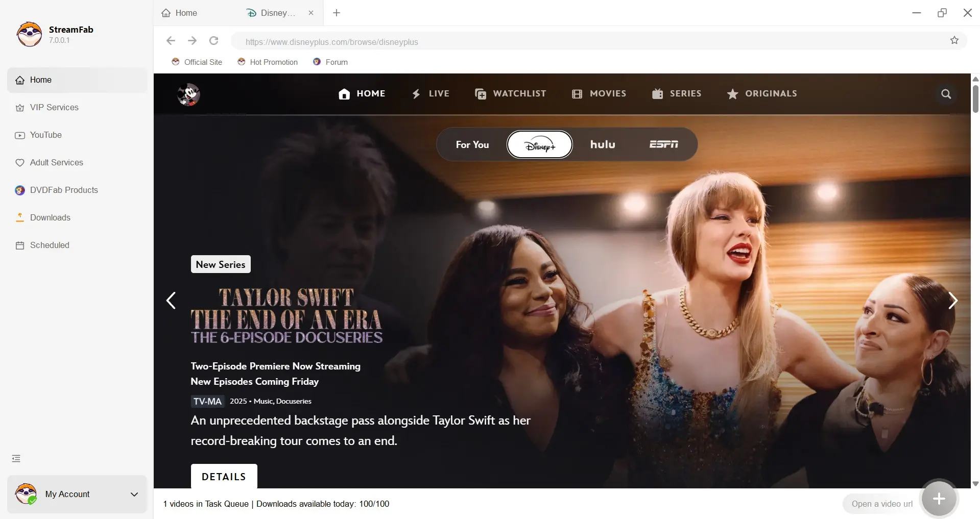Image resolution: width=980 pixels, height=519 pixels.
Task: Open VIP Services in the sidebar
Action: tap(77, 108)
